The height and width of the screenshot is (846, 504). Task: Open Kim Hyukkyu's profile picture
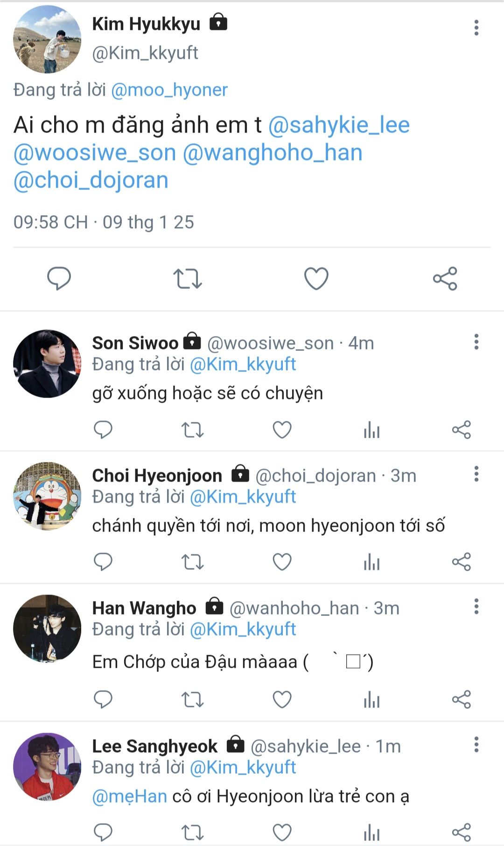click(x=47, y=39)
